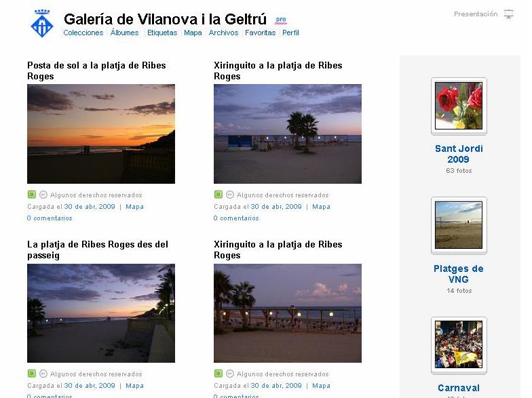
Task: Click the Presentación slideshow screen icon
Action: pos(508,14)
